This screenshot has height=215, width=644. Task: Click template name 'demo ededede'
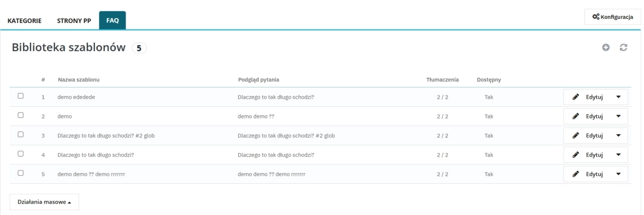[77, 97]
